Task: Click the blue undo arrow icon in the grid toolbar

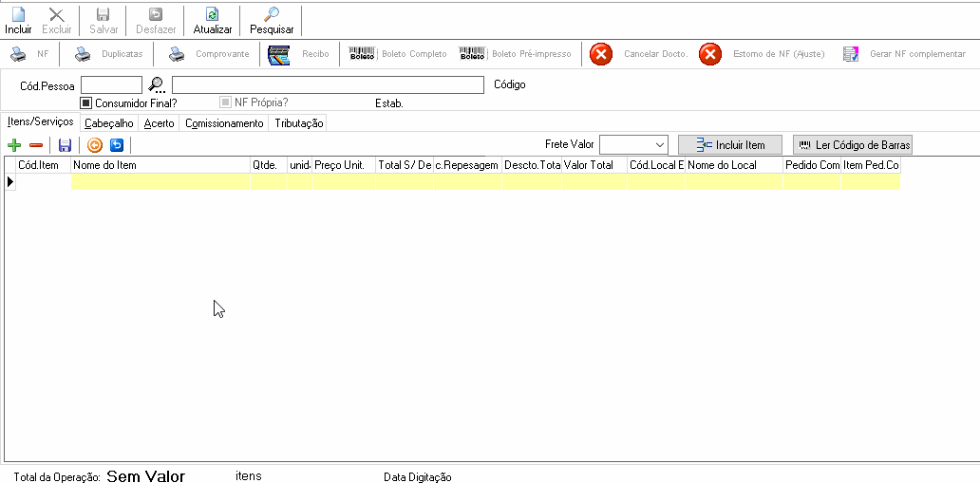Action: [x=117, y=145]
